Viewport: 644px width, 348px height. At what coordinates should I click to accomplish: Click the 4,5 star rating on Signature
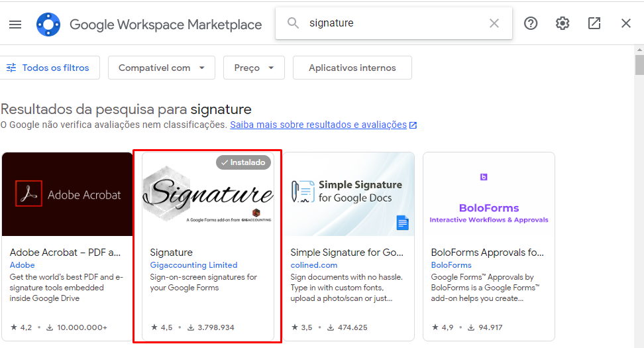click(x=162, y=327)
